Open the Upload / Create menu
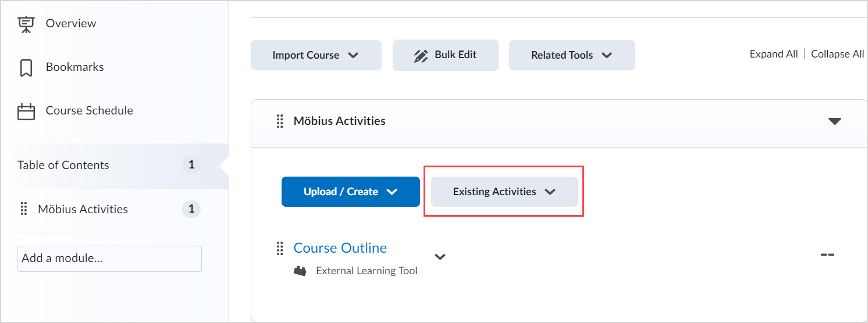 click(x=350, y=192)
